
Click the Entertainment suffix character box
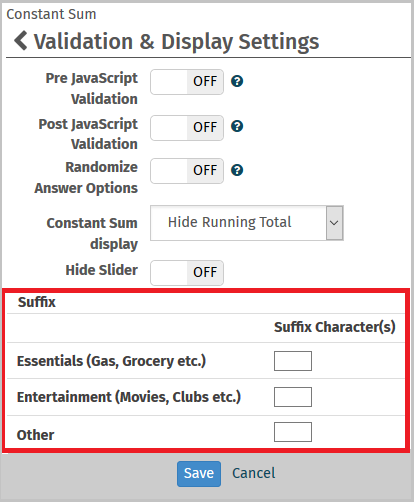tap(293, 397)
